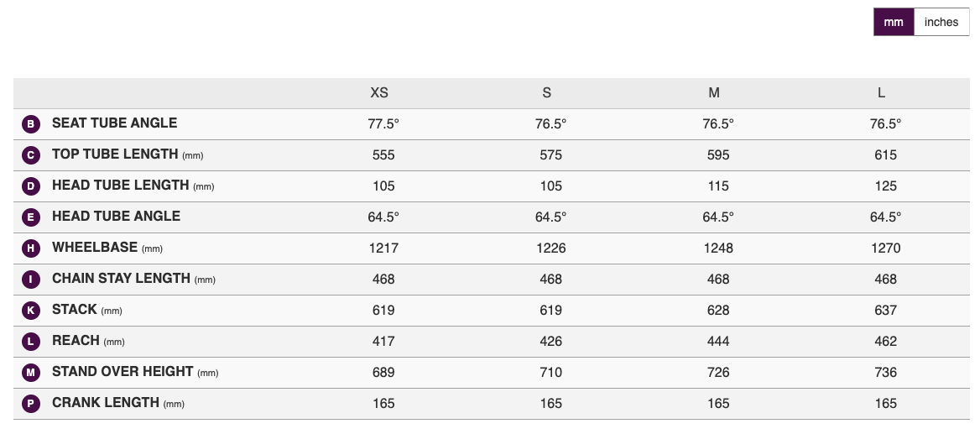This screenshot has width=980, height=434.
Task: Click the B badge beside Seat Tube Angle
Action: coord(30,124)
